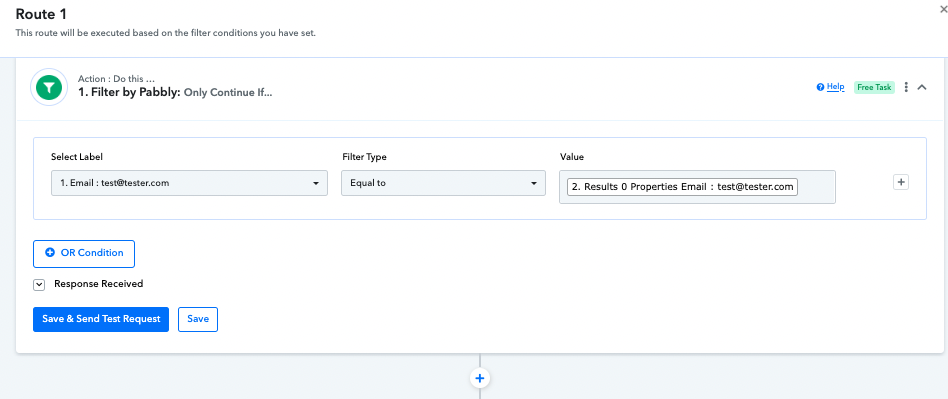Open the Select Label dropdown
This screenshot has width=948, height=399.
(x=189, y=183)
